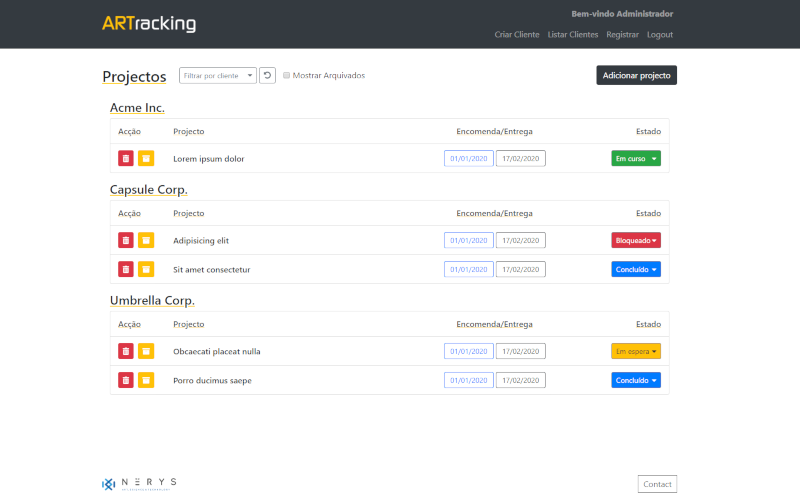
Task: Click Acção column header in Acme Inc. table
Action: 129,132
